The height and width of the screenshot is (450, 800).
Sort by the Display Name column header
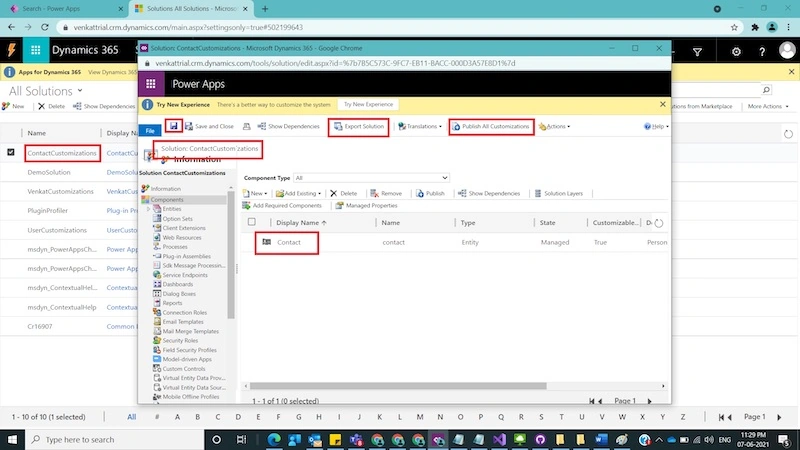tap(301, 222)
